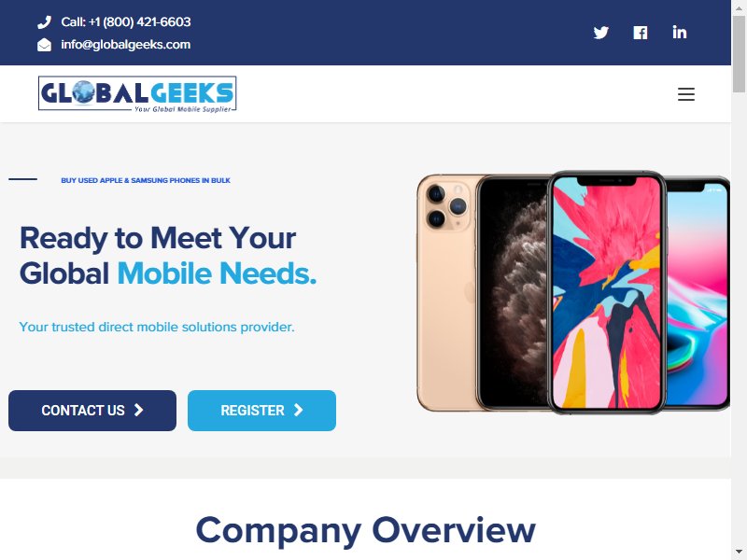This screenshot has width=747, height=560.
Task: Open the Facebook page icon
Action: coord(641,33)
